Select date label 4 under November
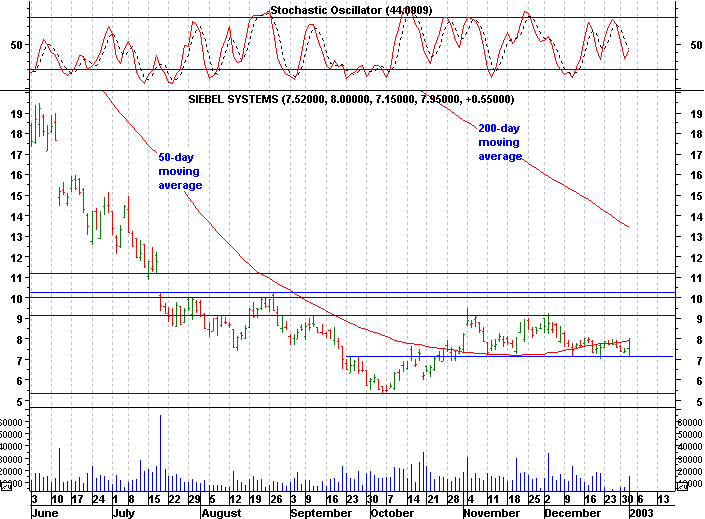Viewport: 705px width, 519px height. 470,499
